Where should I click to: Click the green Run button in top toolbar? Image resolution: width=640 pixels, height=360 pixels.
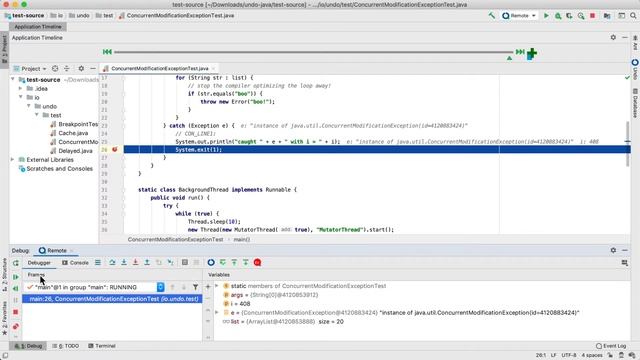coord(546,16)
